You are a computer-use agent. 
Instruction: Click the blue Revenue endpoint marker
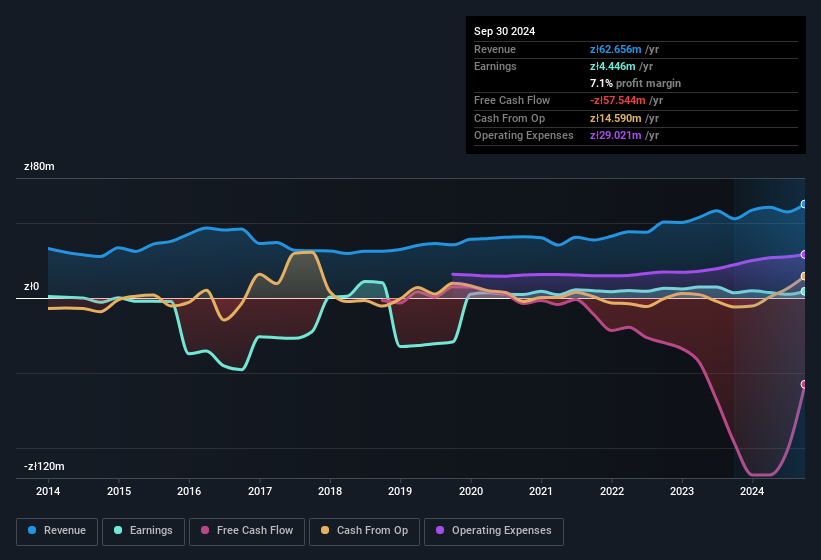click(x=804, y=204)
